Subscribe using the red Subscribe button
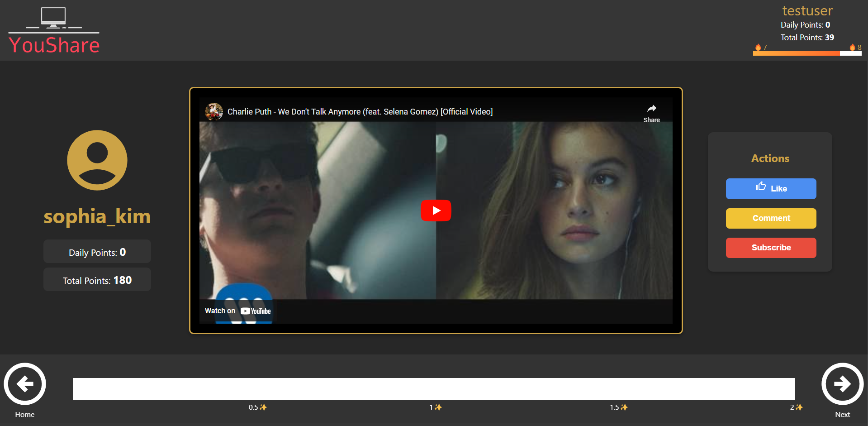 771,248
